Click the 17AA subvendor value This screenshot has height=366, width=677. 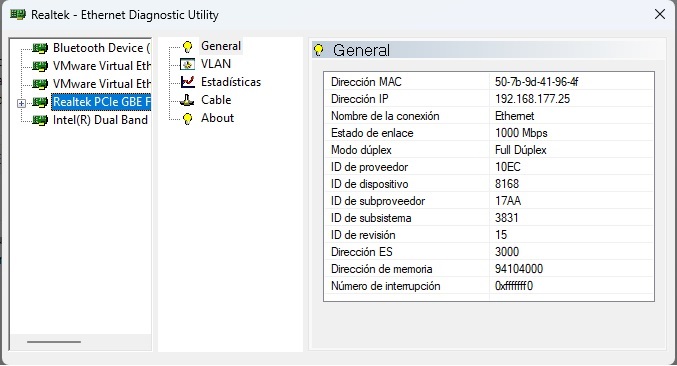click(x=508, y=201)
